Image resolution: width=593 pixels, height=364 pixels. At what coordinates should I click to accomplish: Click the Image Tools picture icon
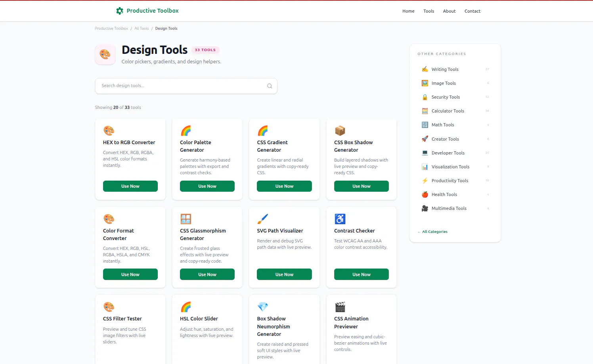tap(425, 83)
